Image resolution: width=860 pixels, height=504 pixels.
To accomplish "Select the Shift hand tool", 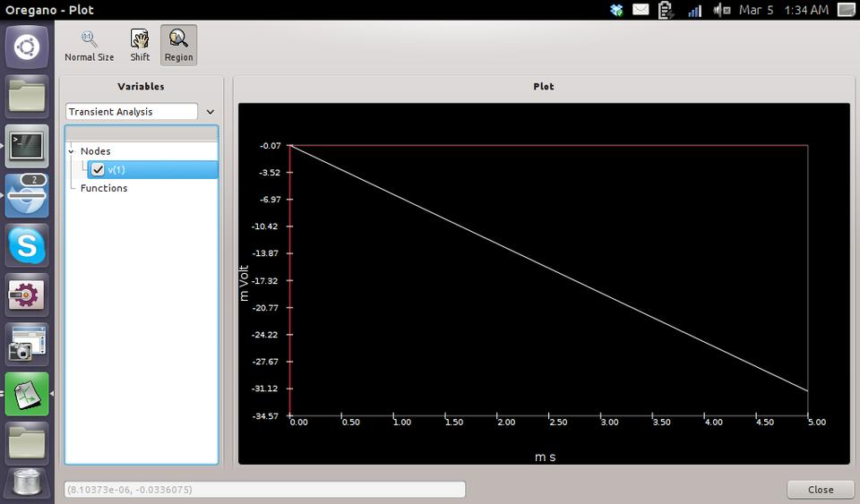I will click(140, 46).
